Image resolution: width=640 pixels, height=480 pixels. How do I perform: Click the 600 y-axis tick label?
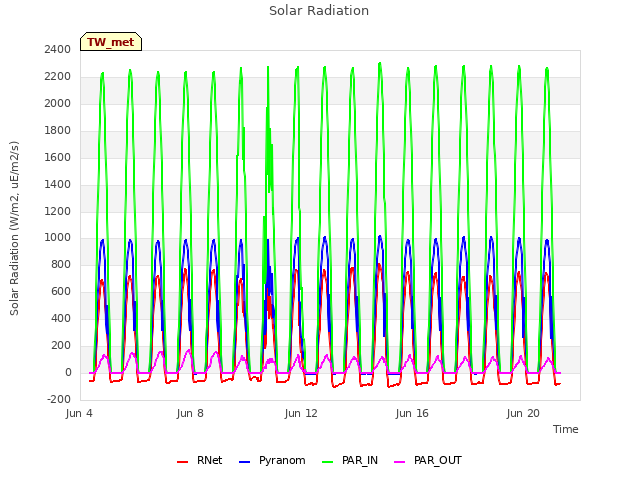(x=61, y=291)
